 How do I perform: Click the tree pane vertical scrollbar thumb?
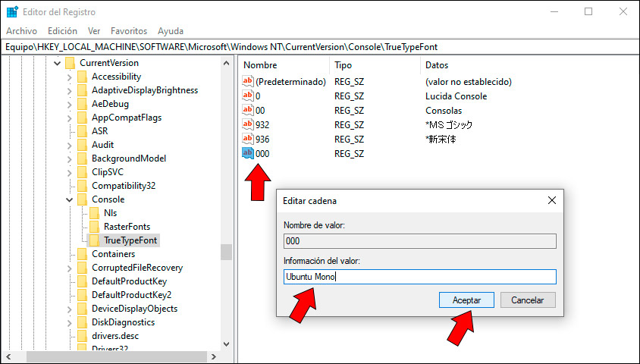coord(226,253)
